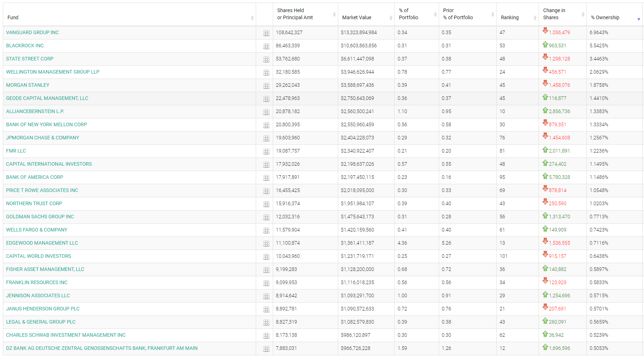Sort by % of Portfolio column

click(417, 14)
